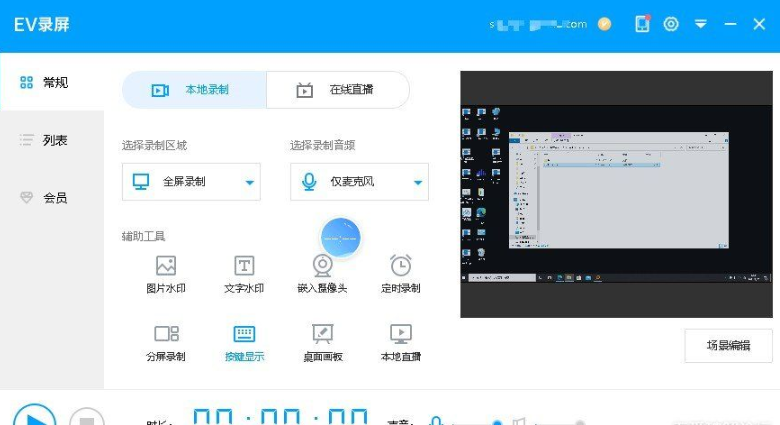The width and height of the screenshot is (780, 425).
Task: Select the 本地录制 local recording mode
Action: pyautogui.click(x=194, y=90)
